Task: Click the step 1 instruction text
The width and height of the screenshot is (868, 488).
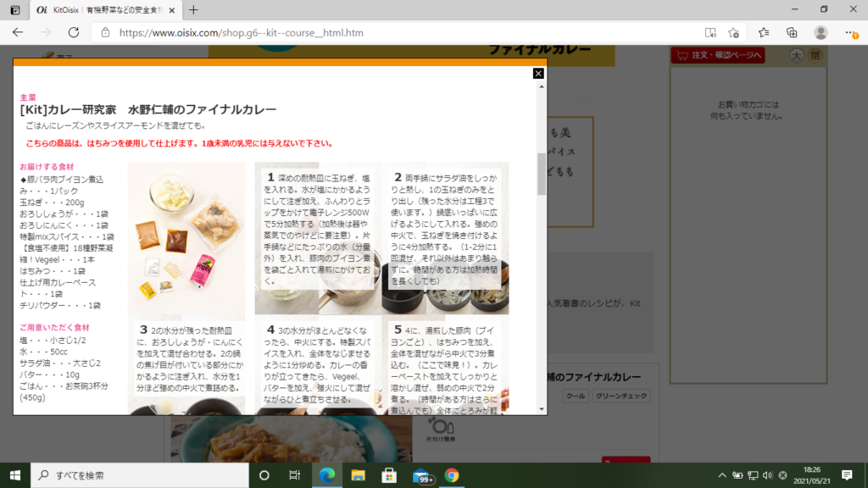Action: 318,229
